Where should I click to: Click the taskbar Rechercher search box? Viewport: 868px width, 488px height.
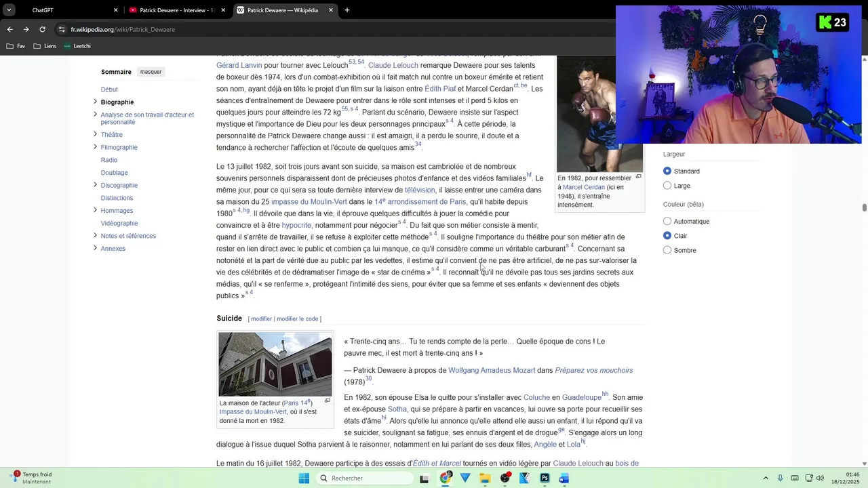pos(365,478)
